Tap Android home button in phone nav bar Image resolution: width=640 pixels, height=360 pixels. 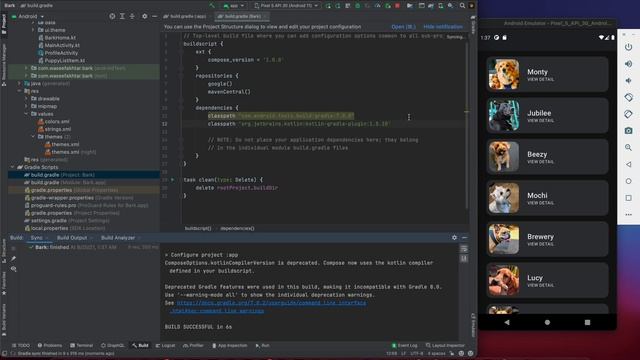click(547, 322)
